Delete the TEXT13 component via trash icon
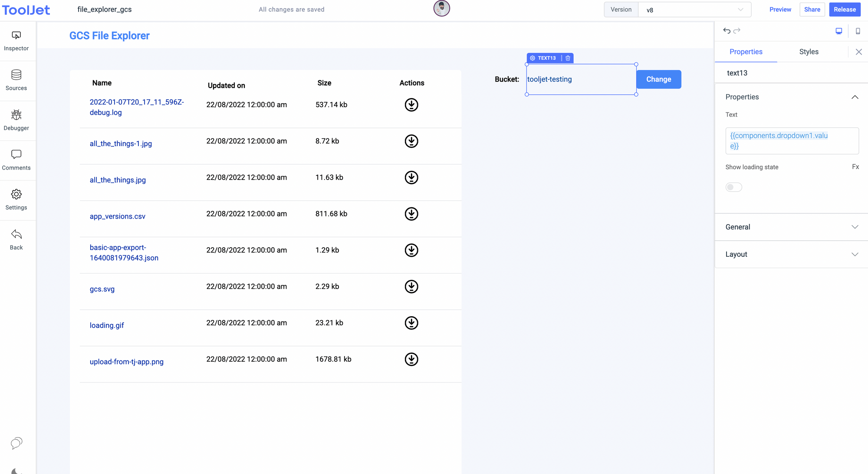This screenshot has width=868, height=474. click(x=568, y=58)
